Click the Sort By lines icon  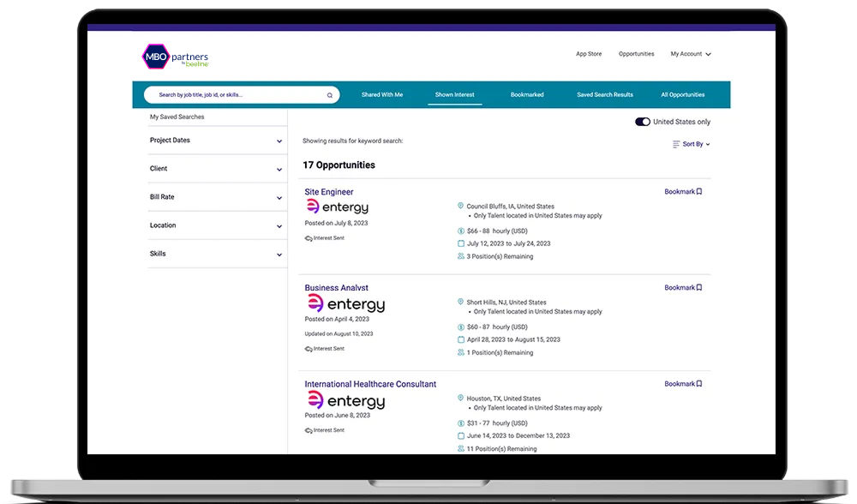tap(676, 145)
